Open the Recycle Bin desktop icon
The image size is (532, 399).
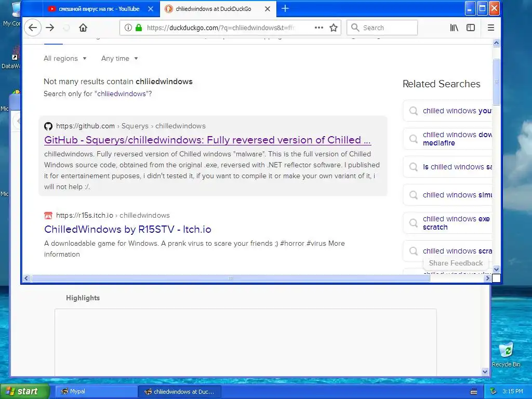(506, 354)
